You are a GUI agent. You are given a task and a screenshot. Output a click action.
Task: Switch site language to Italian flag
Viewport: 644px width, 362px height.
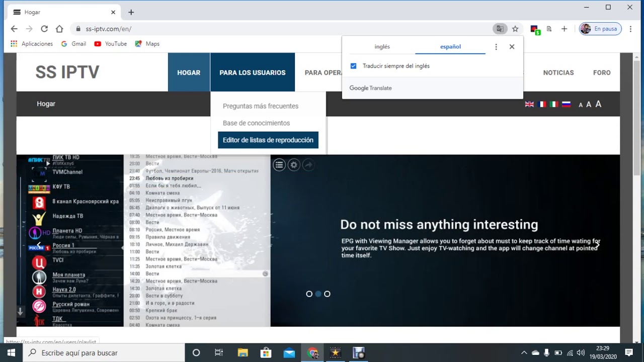tap(553, 104)
